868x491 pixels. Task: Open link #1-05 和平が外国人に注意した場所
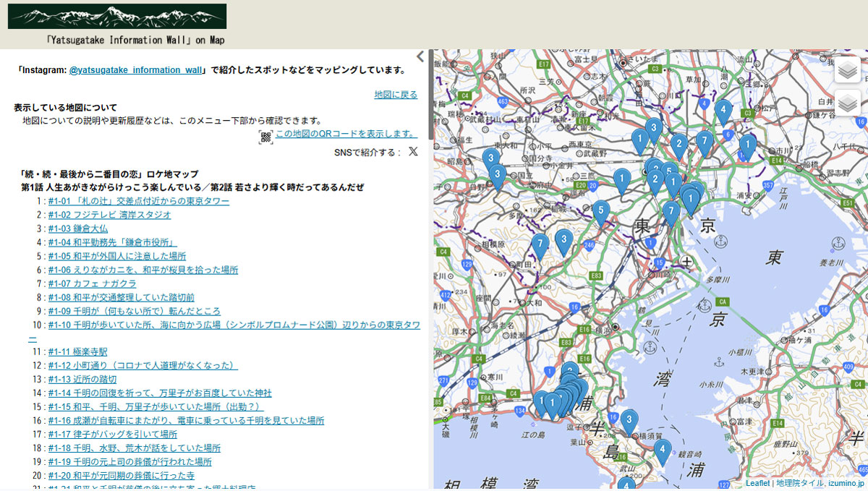pos(117,256)
